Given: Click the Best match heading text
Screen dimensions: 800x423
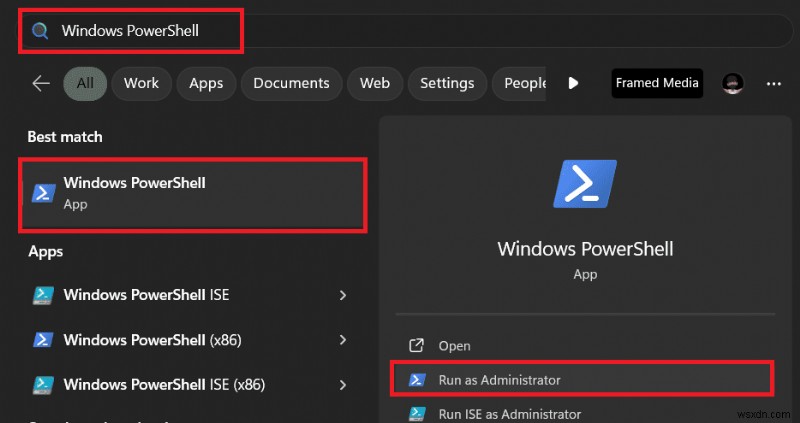Looking at the screenshot, I should 65,137.
